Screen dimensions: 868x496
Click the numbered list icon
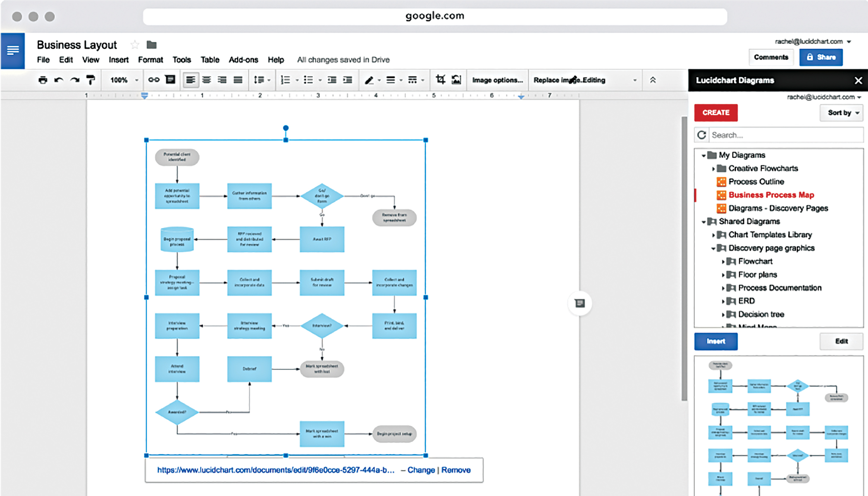tap(285, 80)
